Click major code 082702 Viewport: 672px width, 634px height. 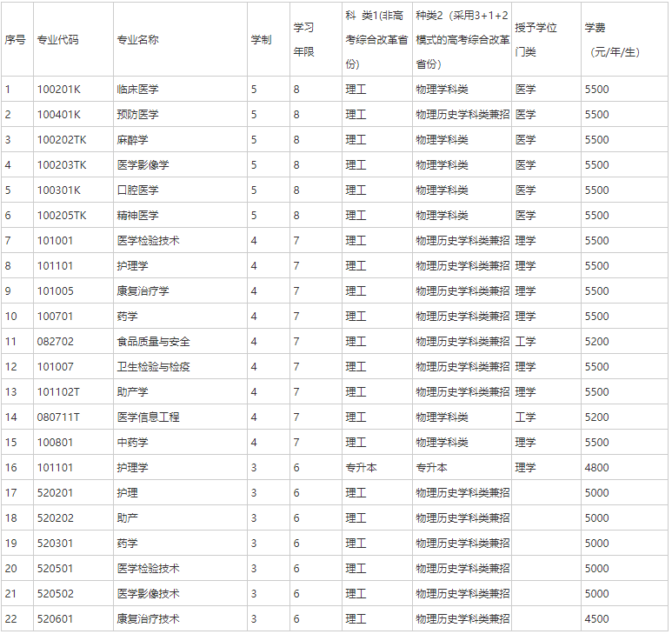point(56,342)
